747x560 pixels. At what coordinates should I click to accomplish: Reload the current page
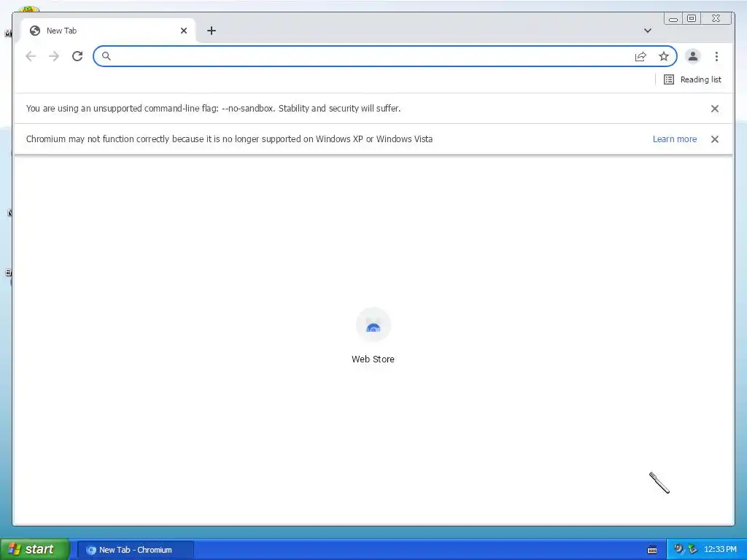point(77,56)
